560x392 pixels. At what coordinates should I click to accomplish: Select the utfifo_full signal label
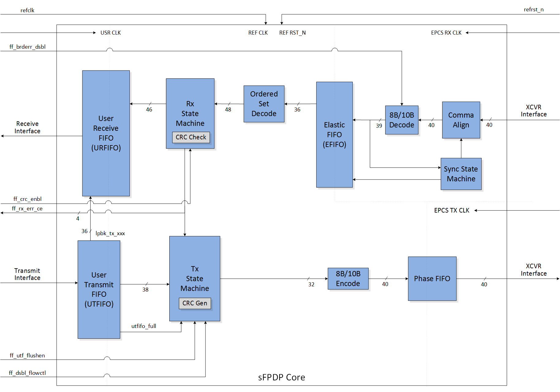coord(143,326)
